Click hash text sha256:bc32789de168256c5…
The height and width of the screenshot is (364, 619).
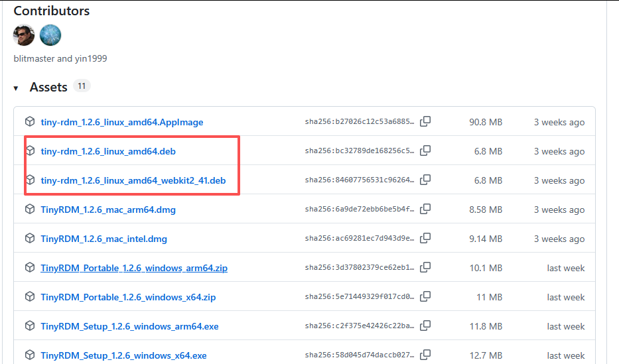click(360, 151)
